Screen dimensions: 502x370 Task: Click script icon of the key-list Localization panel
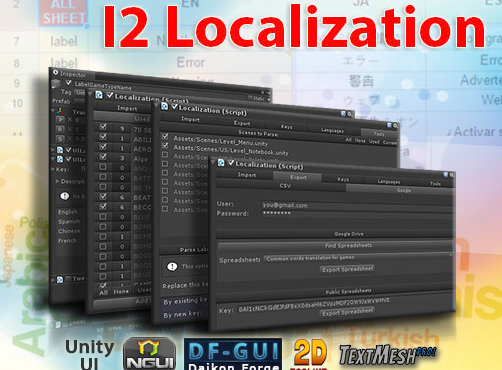coord(99,95)
